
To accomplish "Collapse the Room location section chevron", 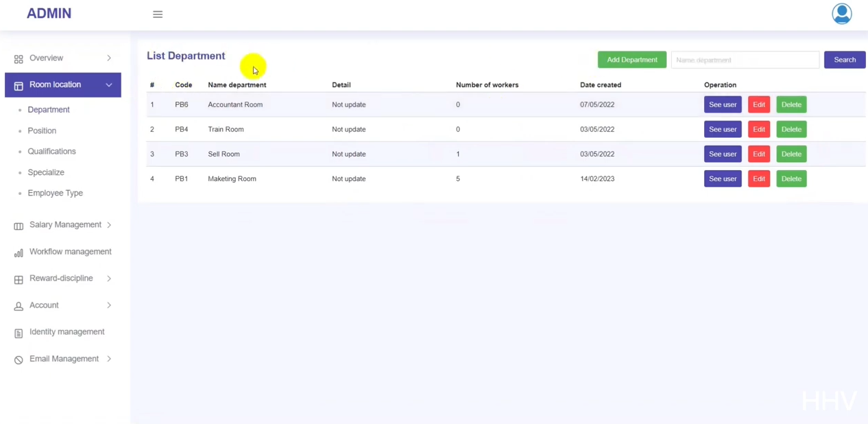I will [109, 85].
